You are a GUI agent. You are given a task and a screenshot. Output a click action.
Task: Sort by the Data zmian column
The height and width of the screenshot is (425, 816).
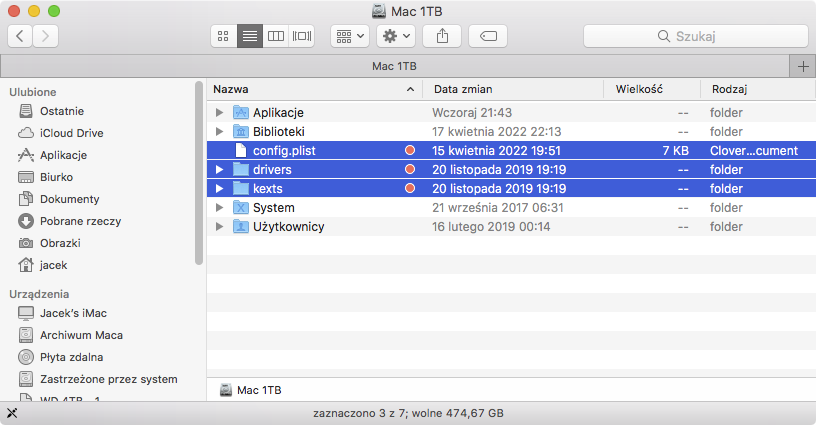coord(513,89)
